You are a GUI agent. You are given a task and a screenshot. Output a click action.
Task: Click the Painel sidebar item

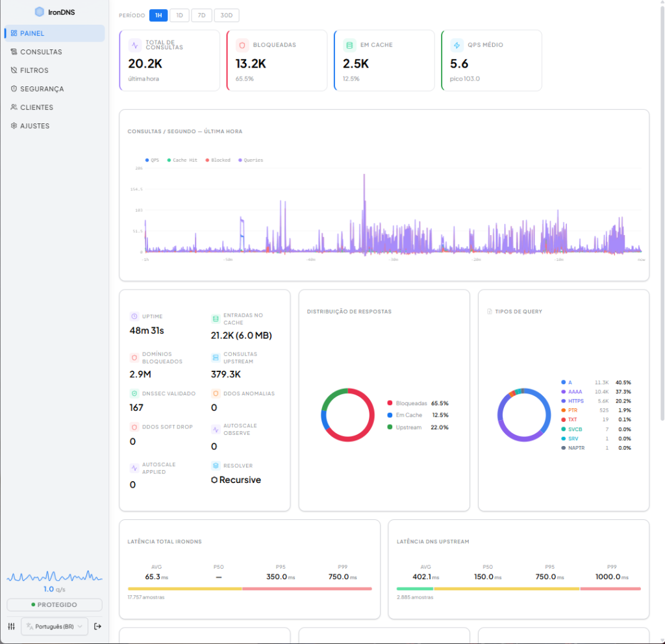tap(55, 33)
